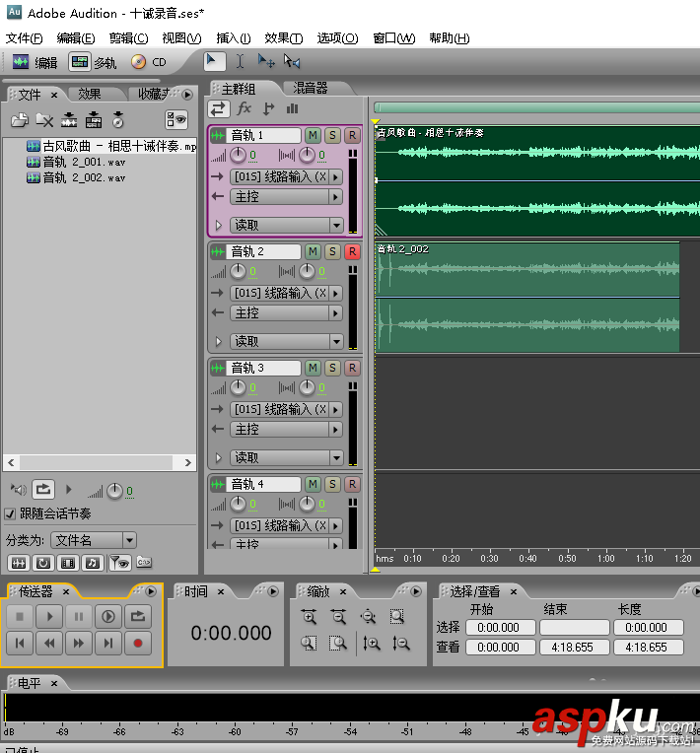Select file 音轨 2_001.wav in list
This screenshot has width=700, height=753.
pos(76,162)
